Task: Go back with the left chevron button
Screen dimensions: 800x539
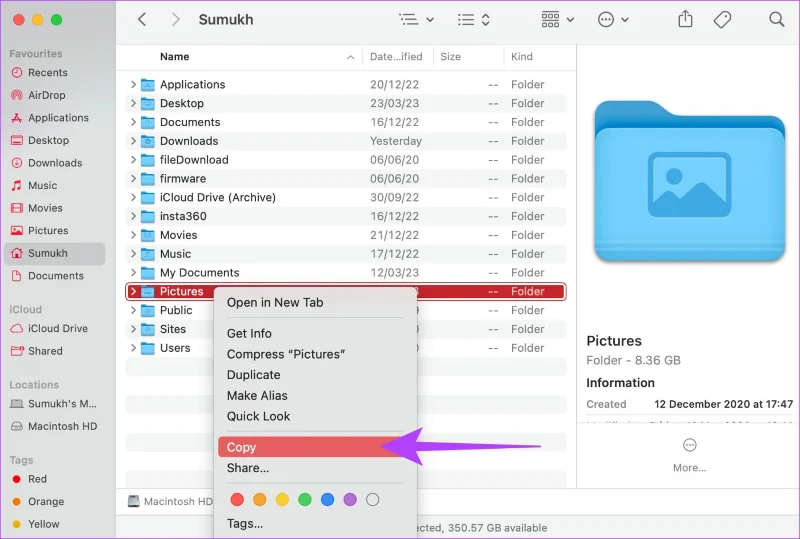Action: (x=142, y=20)
